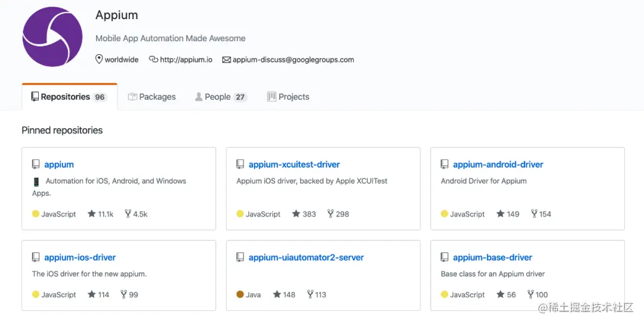The width and height of the screenshot is (644, 324).
Task: Click the fork icon showing 113
Action: pyautogui.click(x=310, y=294)
